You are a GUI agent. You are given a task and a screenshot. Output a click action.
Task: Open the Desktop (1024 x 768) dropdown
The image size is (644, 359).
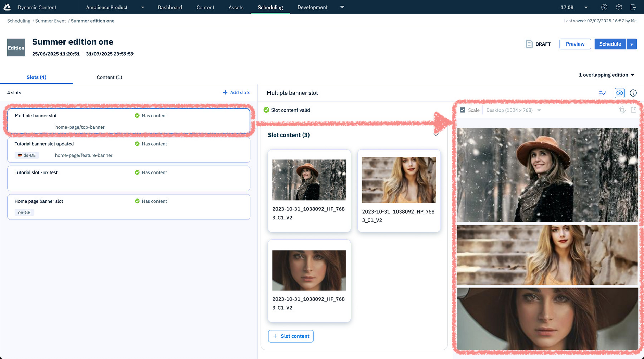pyautogui.click(x=513, y=110)
